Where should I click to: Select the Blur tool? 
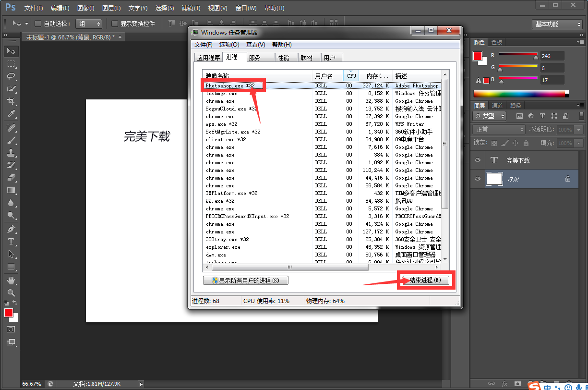(11, 203)
